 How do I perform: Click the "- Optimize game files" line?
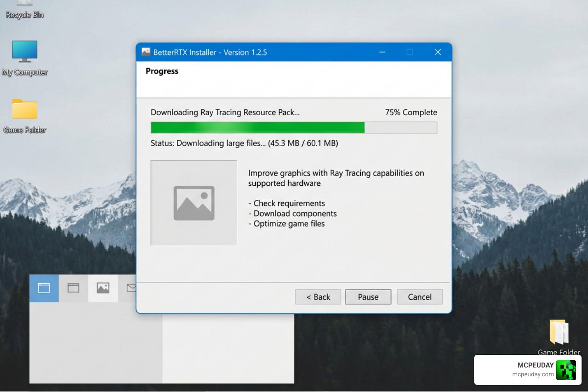[286, 224]
